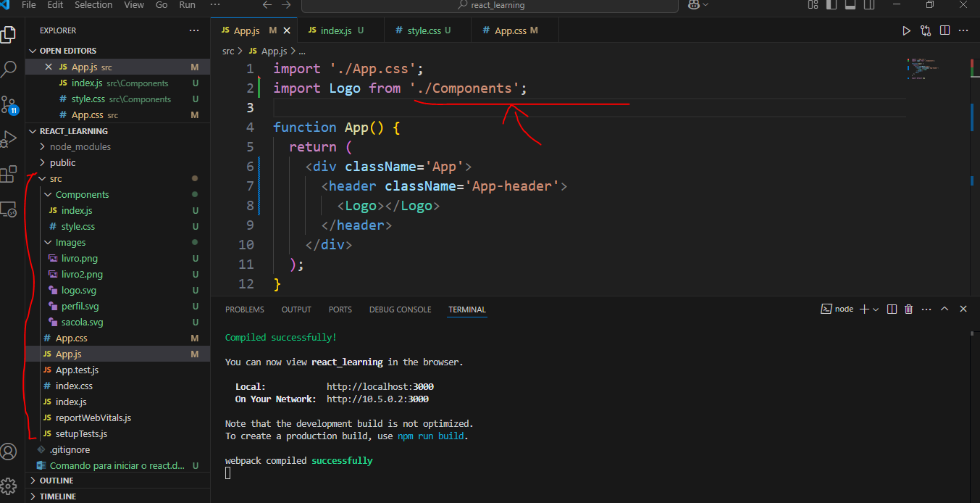Image resolution: width=980 pixels, height=503 pixels.
Task: Open the Run and Debug view
Action: coord(9,138)
